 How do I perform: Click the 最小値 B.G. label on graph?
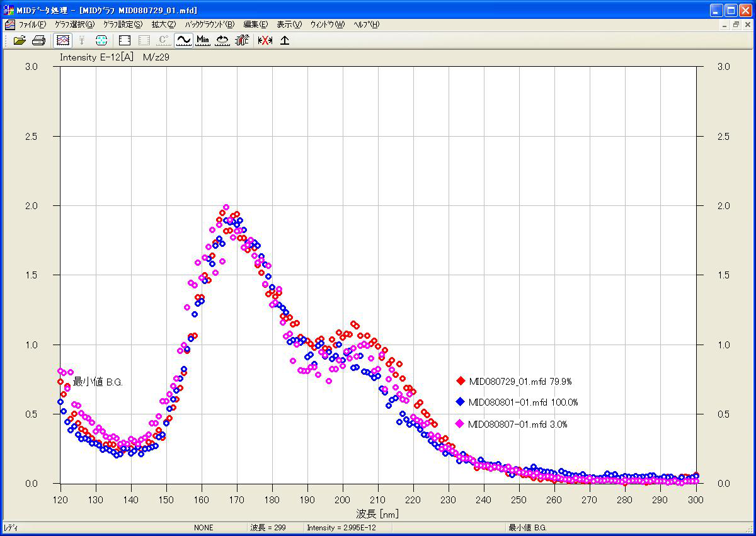(x=98, y=382)
